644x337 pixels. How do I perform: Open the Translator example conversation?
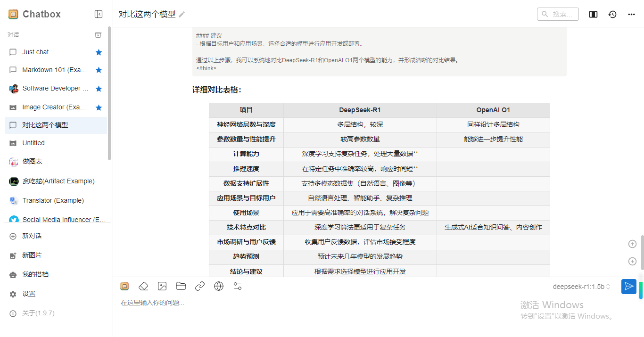pos(56,201)
